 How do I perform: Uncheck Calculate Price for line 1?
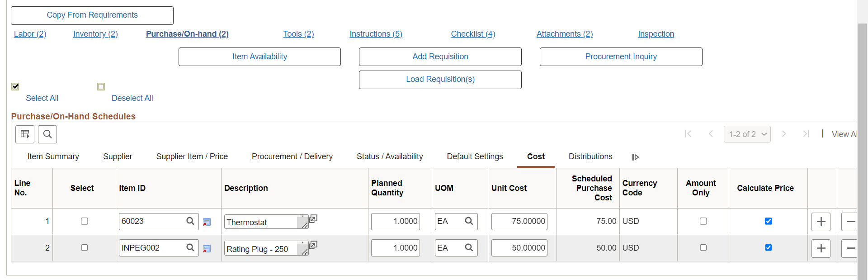click(768, 221)
